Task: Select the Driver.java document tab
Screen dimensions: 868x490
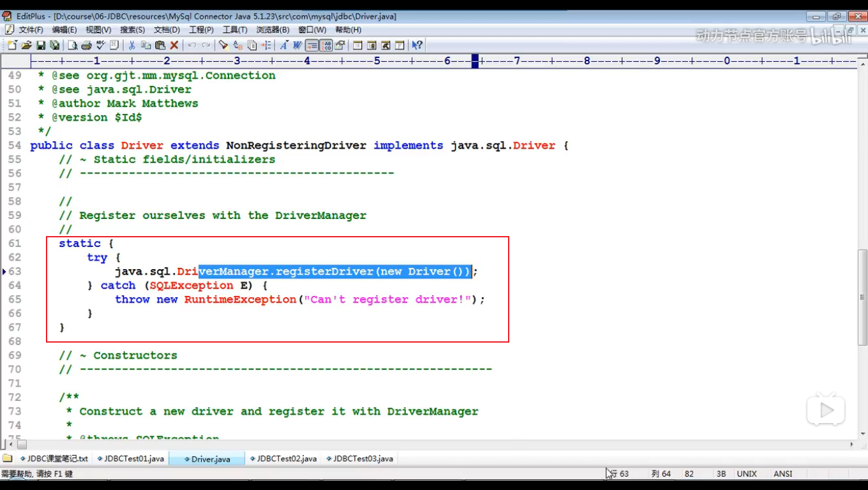Action: click(x=207, y=459)
